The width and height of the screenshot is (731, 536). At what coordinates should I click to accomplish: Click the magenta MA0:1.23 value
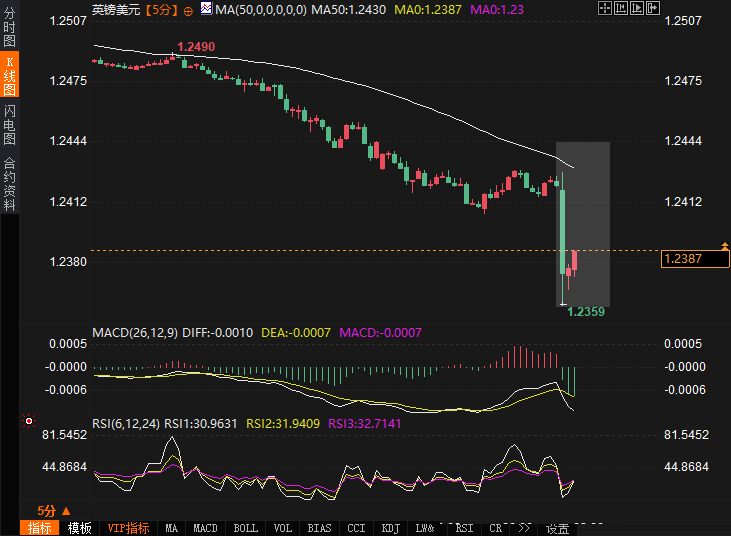pyautogui.click(x=497, y=10)
